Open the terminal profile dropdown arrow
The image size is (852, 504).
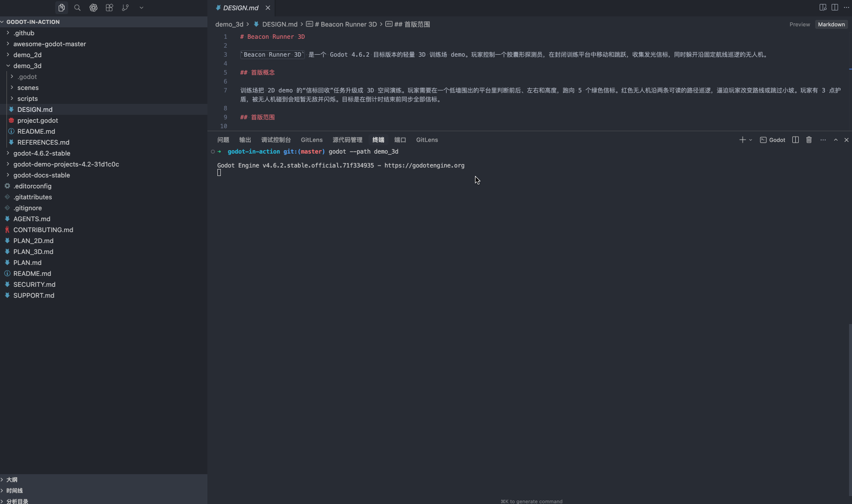coord(750,140)
